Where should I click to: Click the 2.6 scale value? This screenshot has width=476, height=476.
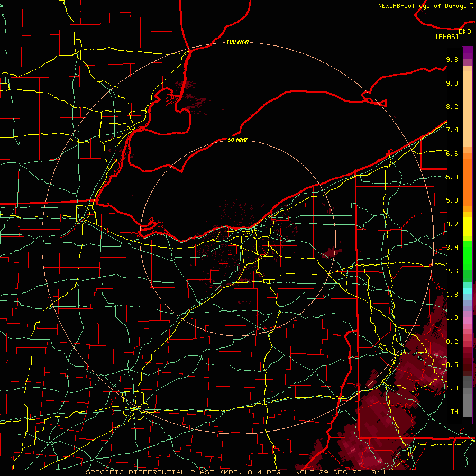452,271
